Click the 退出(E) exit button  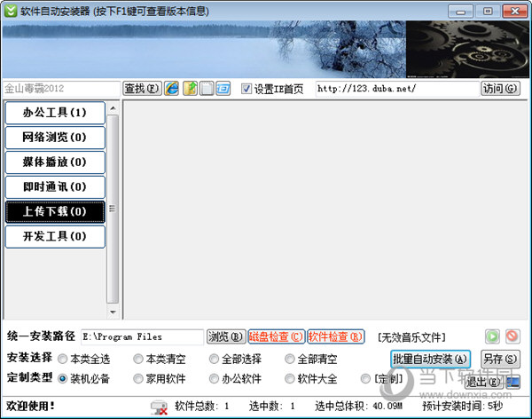[x=483, y=383]
